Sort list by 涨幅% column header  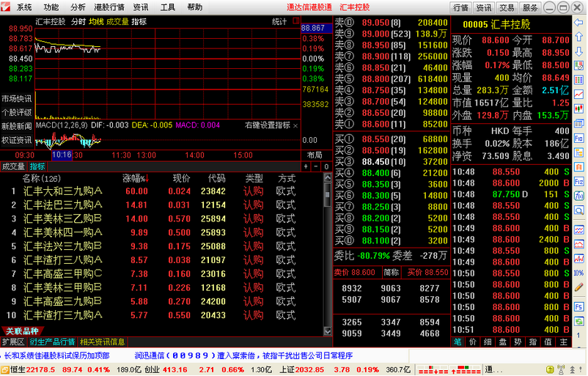coord(134,178)
